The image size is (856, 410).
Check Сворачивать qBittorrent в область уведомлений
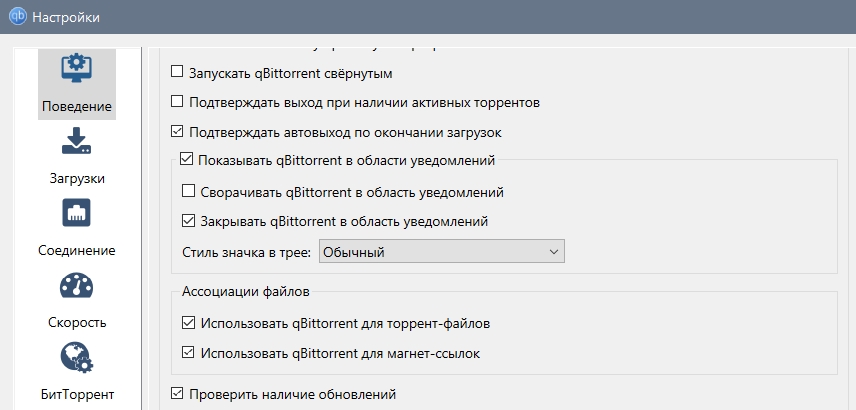pos(188,191)
